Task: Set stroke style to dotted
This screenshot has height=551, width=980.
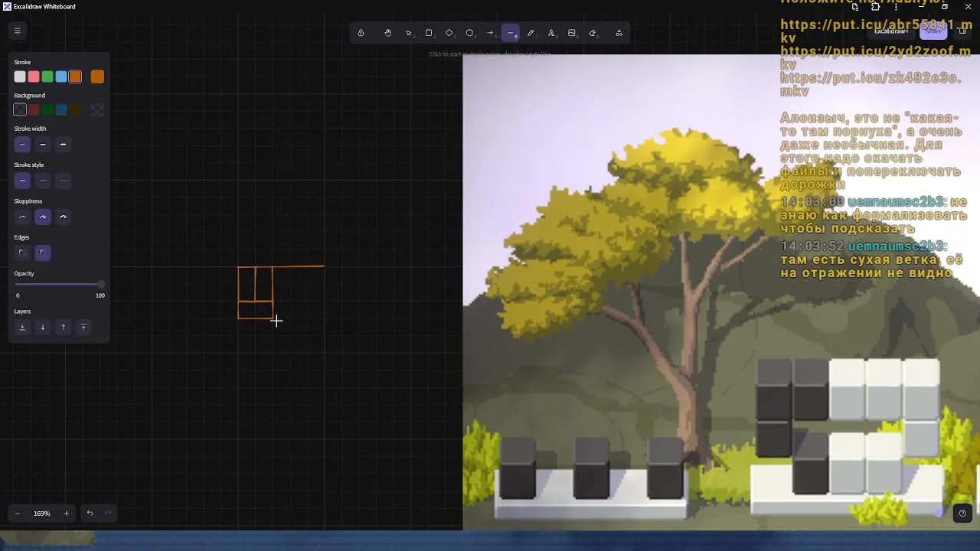Action: tap(63, 181)
